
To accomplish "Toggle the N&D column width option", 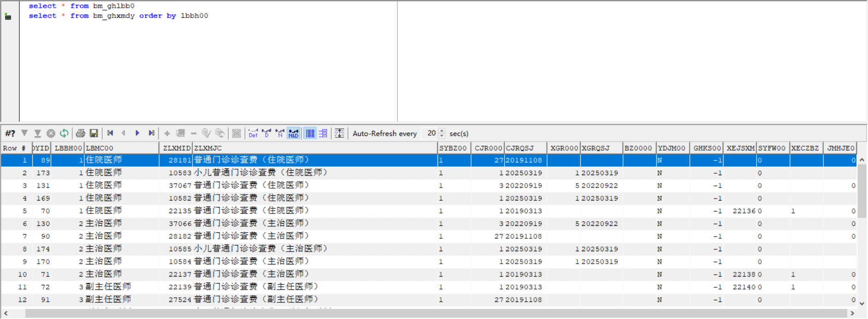I will [x=293, y=133].
